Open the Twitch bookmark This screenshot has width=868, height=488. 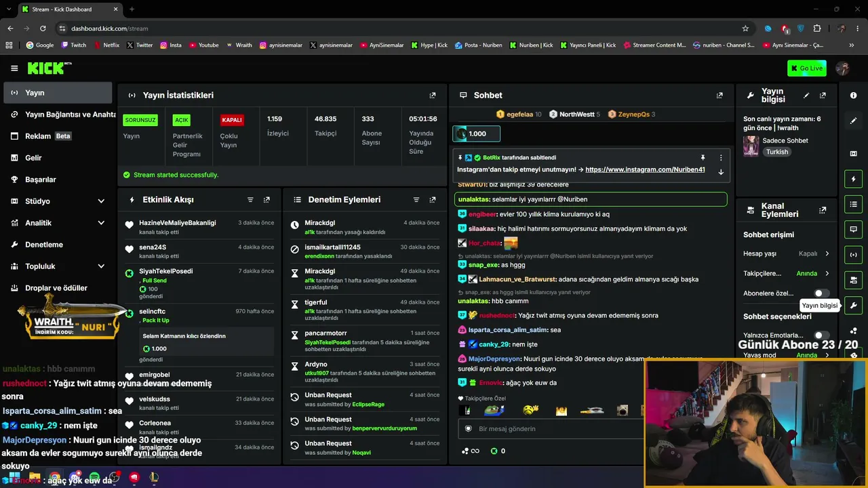pyautogui.click(x=73, y=45)
